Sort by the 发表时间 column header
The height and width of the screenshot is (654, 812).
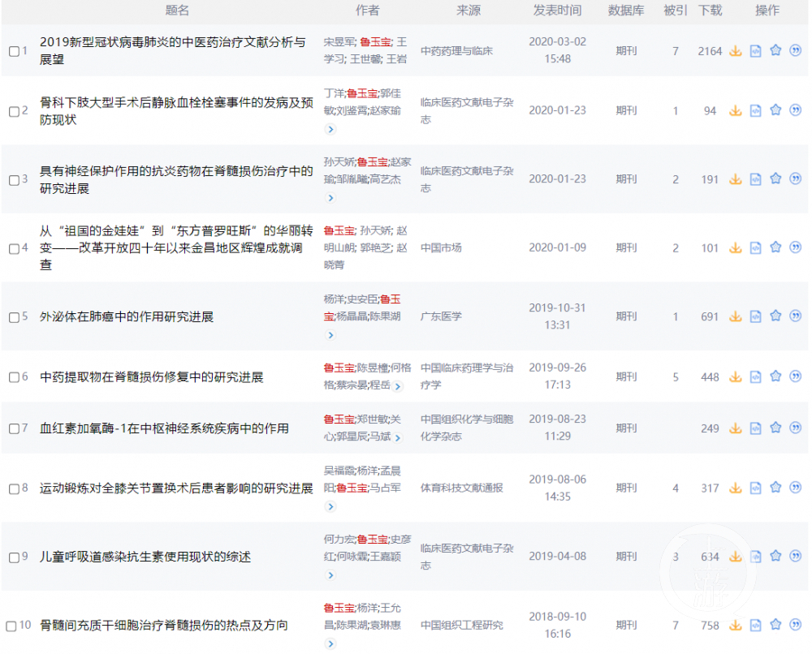click(557, 11)
